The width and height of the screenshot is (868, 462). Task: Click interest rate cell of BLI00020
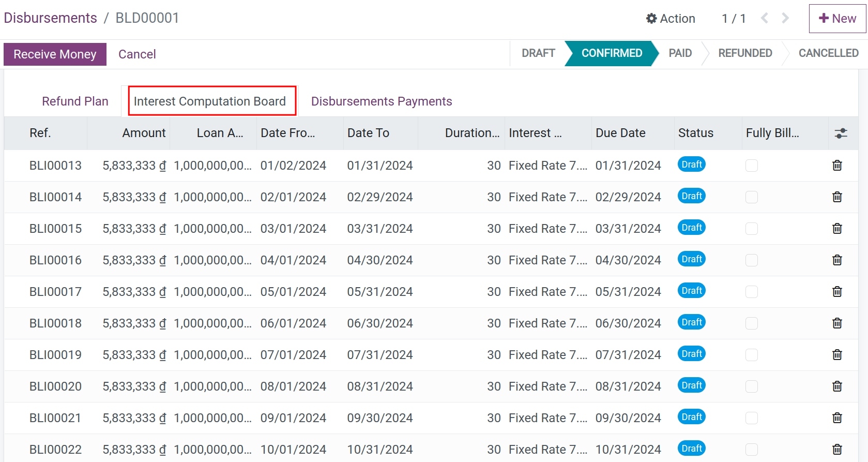click(x=548, y=386)
